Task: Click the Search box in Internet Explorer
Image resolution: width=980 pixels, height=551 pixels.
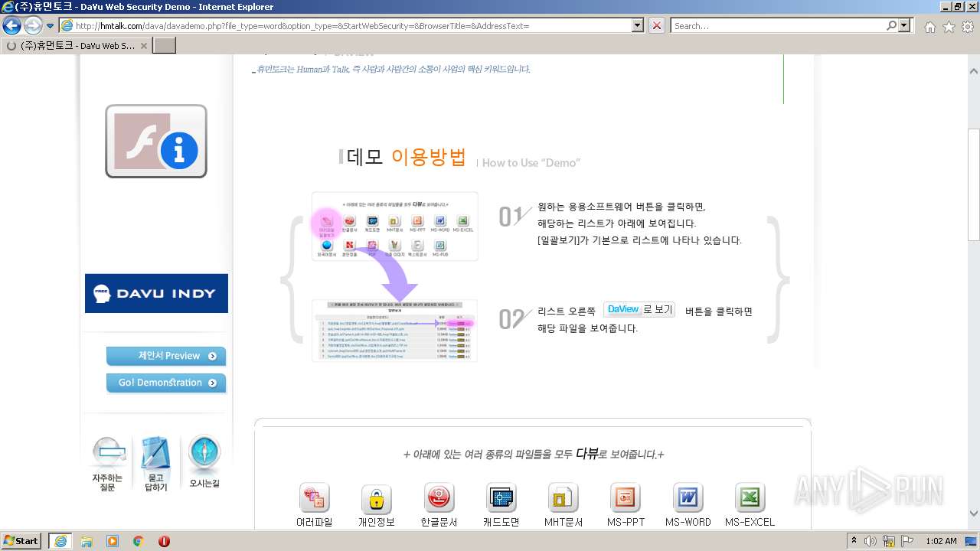Action: (x=778, y=26)
